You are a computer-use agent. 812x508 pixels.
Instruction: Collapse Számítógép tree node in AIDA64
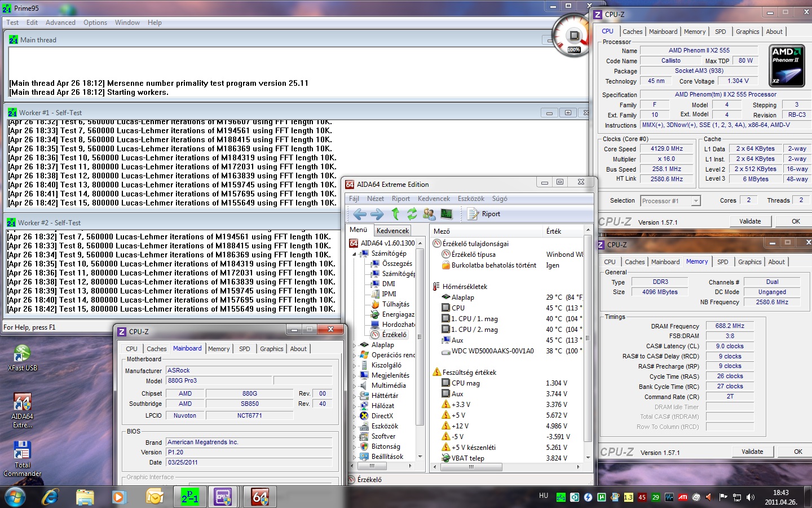pos(355,254)
